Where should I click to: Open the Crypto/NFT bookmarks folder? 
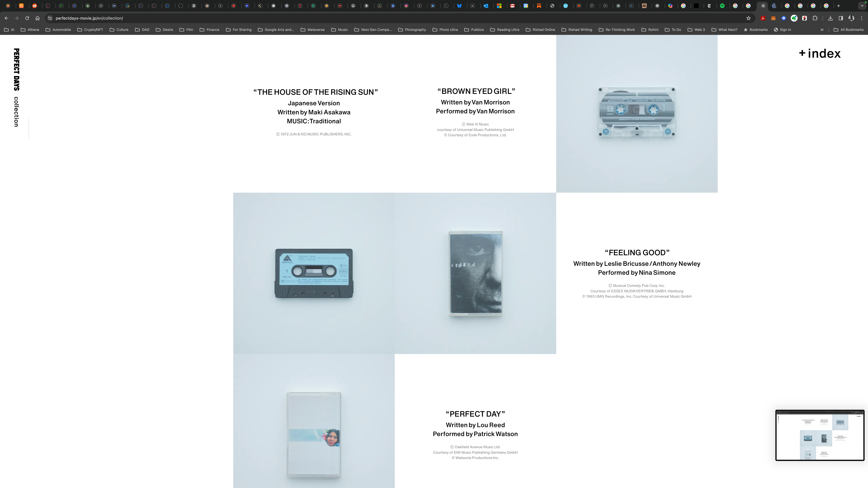tap(90, 30)
